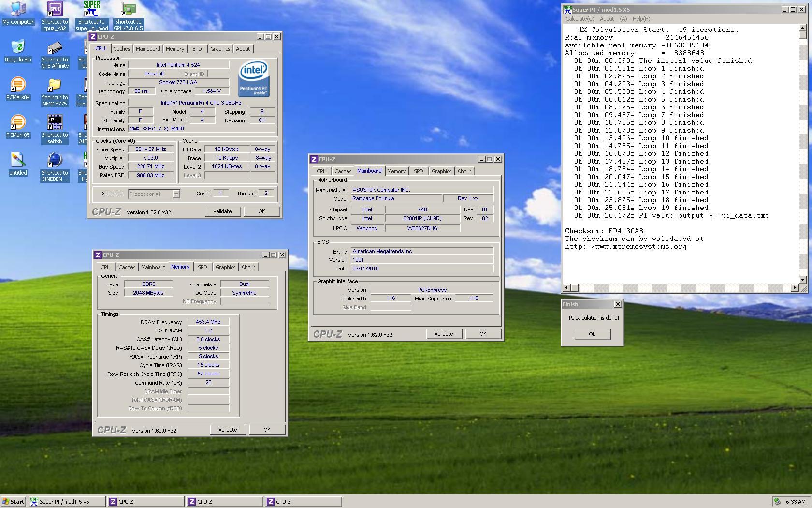Click the Checksum: ED4130A8 line
This screenshot has width=812, height=508.
coord(604,231)
